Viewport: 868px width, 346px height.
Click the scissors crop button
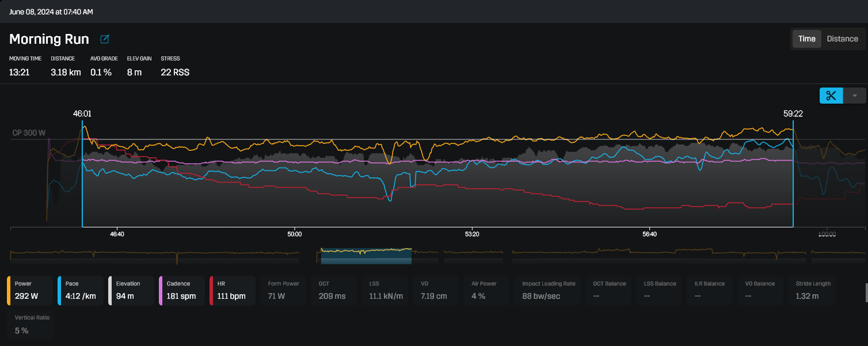(x=831, y=96)
